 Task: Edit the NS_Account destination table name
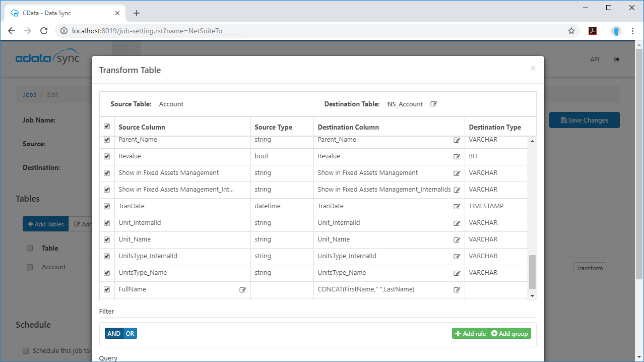point(433,104)
